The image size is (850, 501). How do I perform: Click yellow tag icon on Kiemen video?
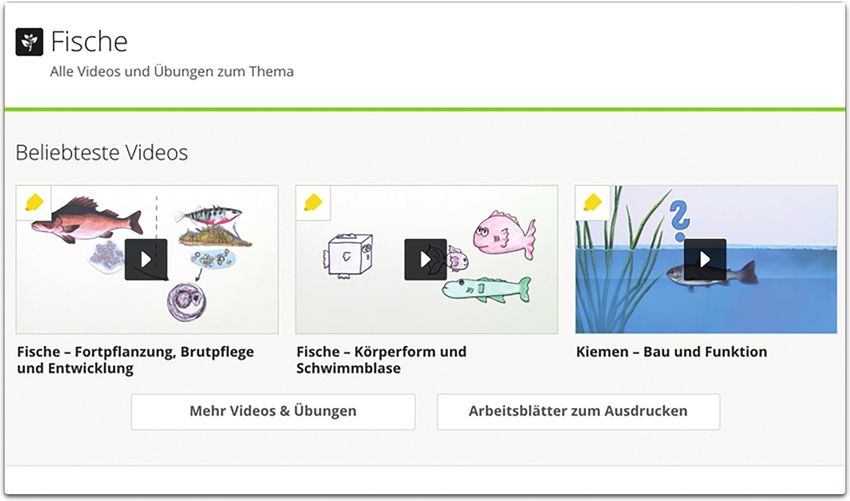[593, 203]
